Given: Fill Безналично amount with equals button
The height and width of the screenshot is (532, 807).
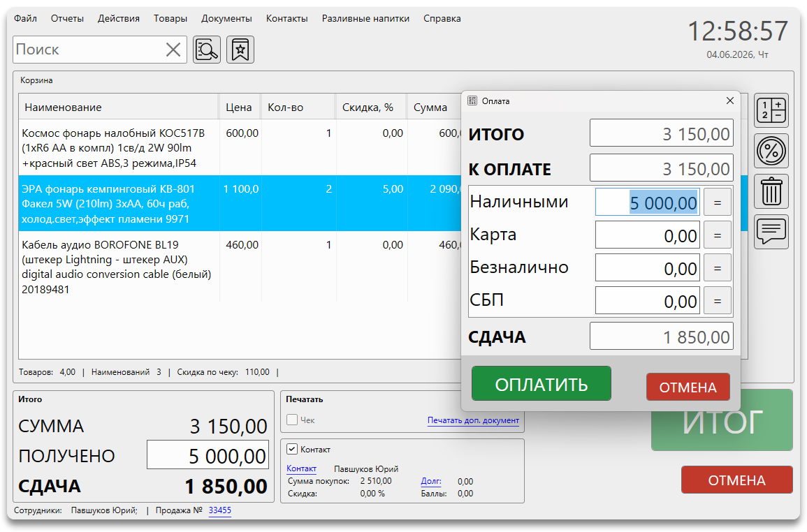Looking at the screenshot, I should click(718, 268).
